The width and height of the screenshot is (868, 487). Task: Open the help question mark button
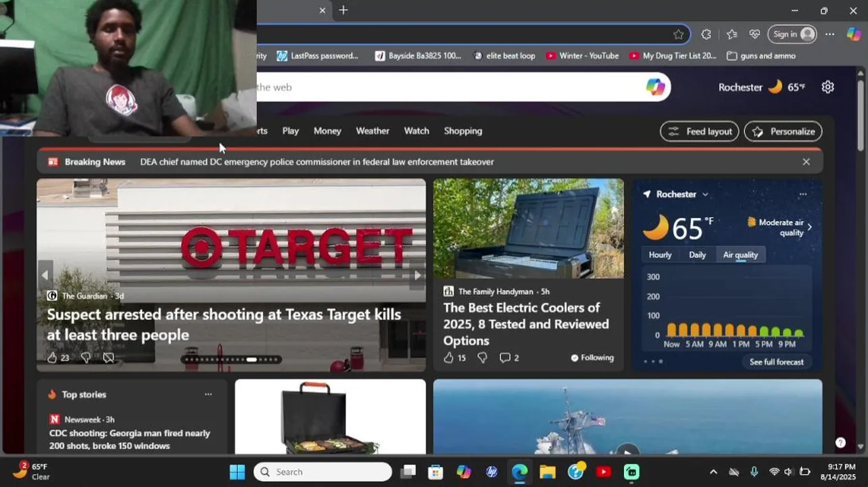click(x=840, y=443)
